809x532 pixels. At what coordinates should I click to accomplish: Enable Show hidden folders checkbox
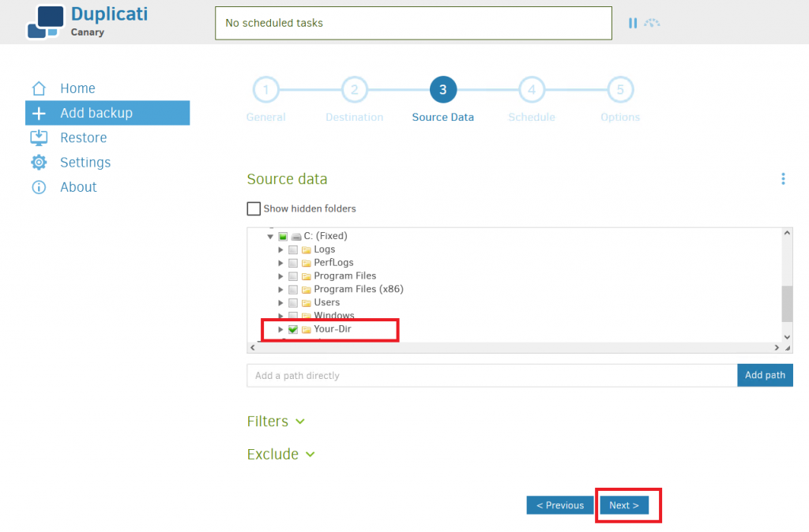click(x=254, y=209)
